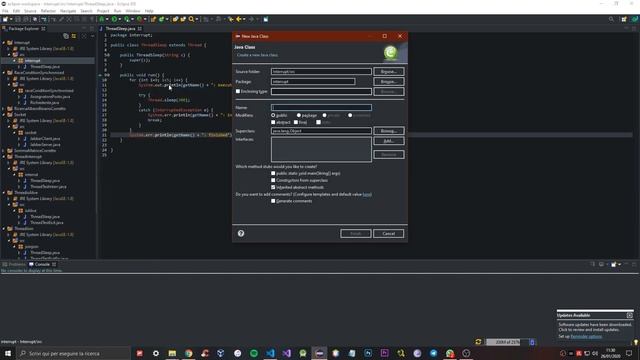Click the Pin Editor toolbar icon
Image resolution: width=640 pixels, height=360 pixels.
pos(266,19)
